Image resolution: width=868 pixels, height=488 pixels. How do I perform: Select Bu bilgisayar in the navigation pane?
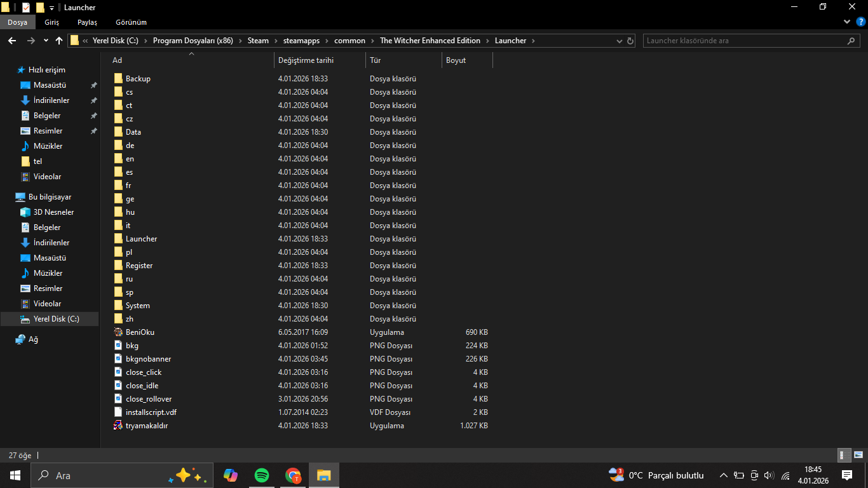click(x=50, y=197)
